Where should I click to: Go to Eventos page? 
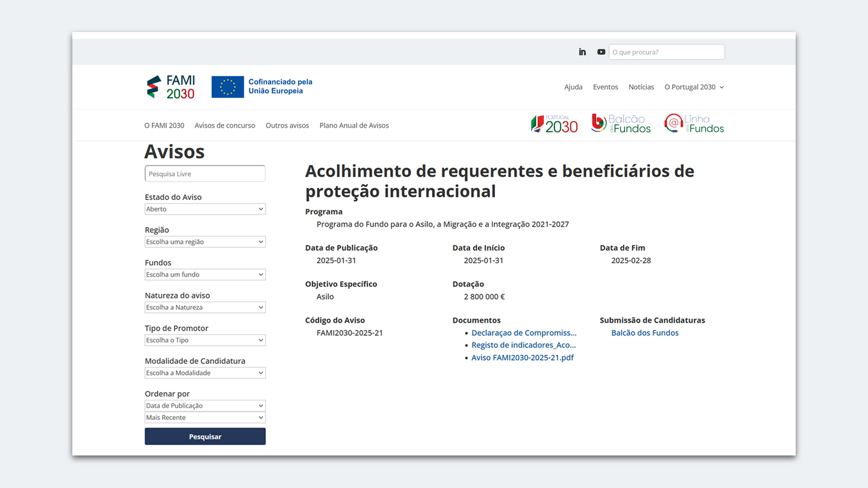(x=605, y=87)
